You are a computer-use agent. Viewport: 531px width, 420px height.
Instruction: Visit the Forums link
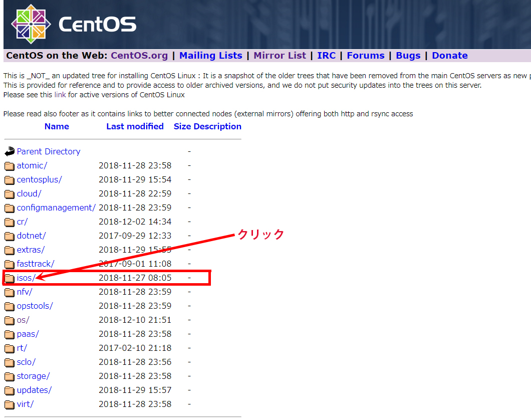[x=366, y=56]
